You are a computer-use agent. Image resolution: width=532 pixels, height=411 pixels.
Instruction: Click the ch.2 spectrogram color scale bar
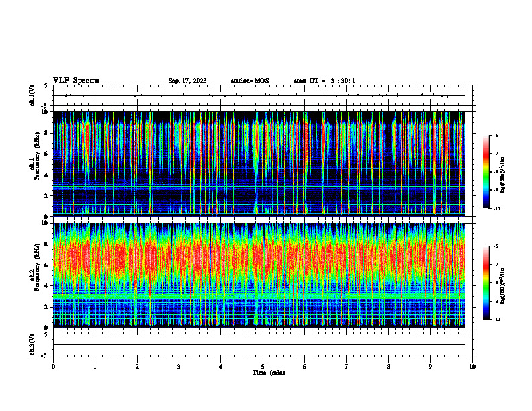[x=486, y=283]
